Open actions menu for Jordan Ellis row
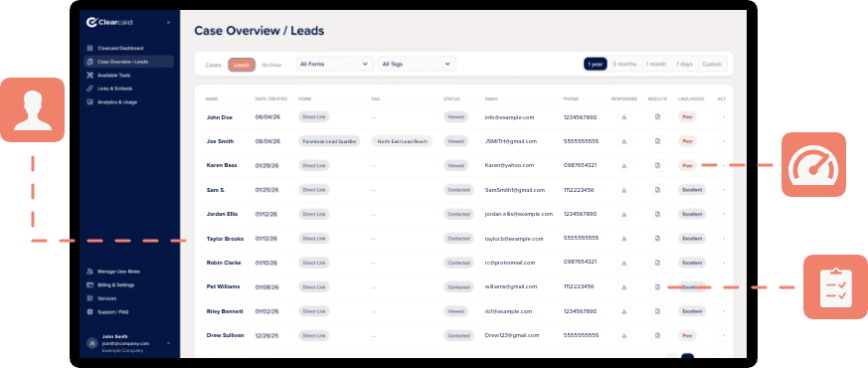Viewport: 868px width, 368px height. pos(724,214)
